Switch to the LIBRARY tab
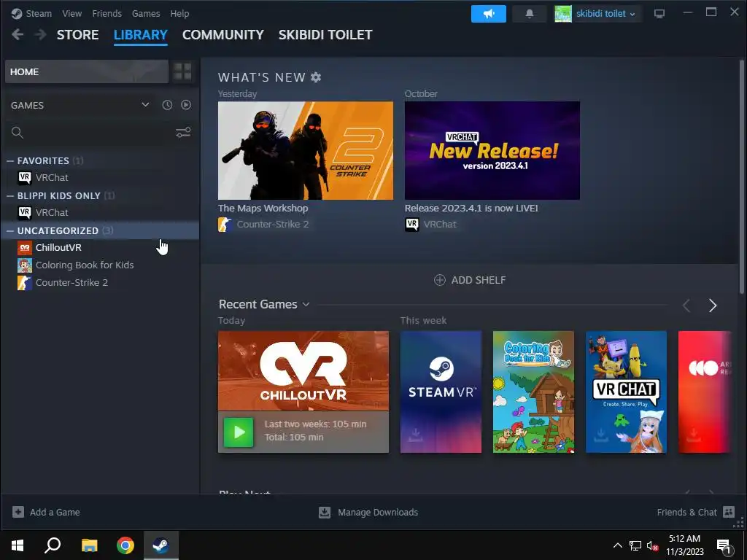 click(141, 35)
